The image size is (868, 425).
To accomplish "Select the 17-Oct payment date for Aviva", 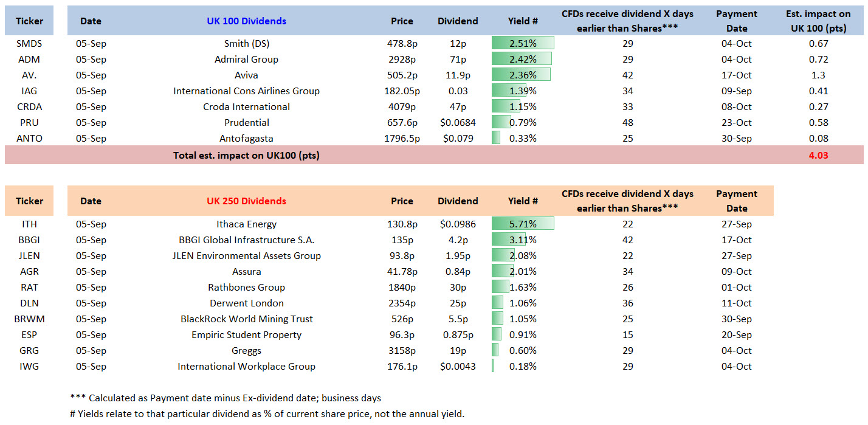I will 736,75.
